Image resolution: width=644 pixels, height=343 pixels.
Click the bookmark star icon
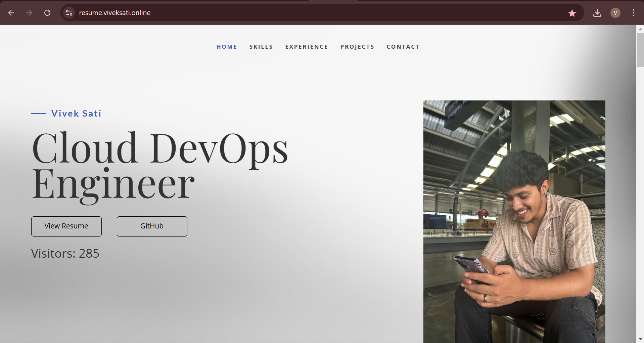572,13
